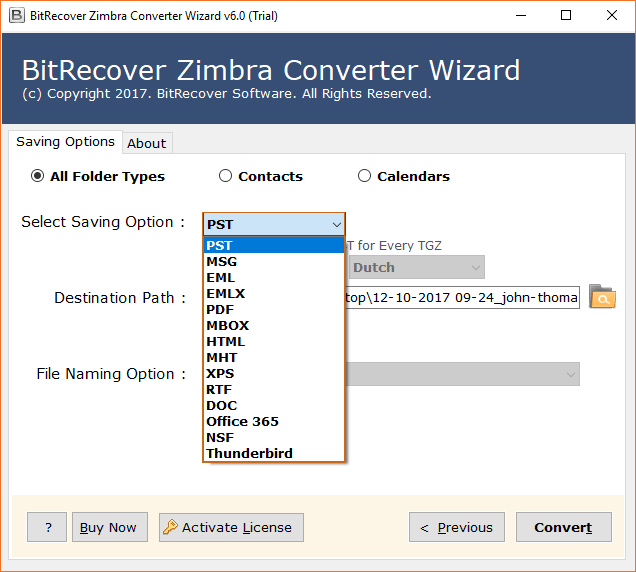
Task: Open the destination folder browse icon
Action: click(602, 297)
